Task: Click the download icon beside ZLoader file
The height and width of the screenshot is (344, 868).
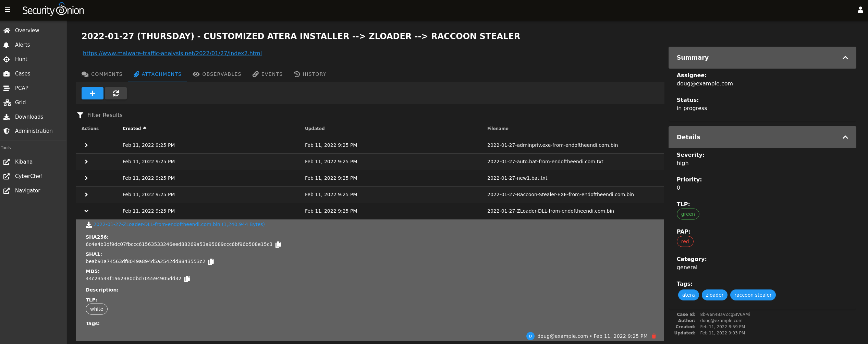Action: (89, 225)
